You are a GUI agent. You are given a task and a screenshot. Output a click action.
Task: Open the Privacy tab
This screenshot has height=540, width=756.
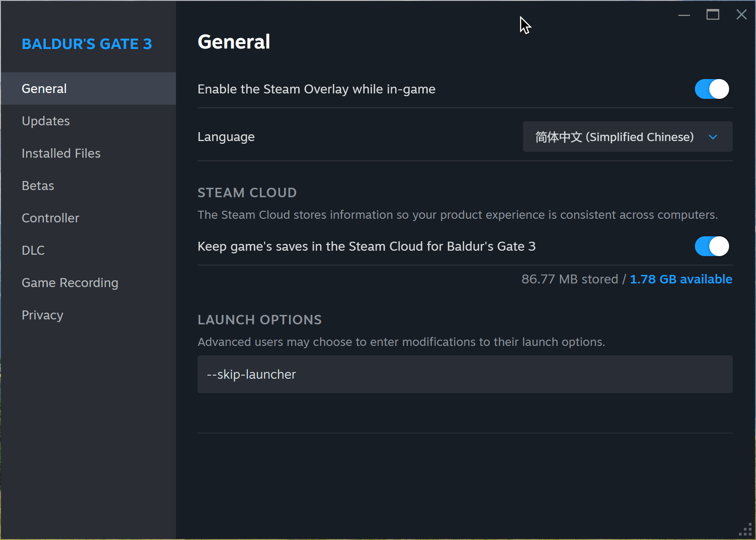point(88,315)
